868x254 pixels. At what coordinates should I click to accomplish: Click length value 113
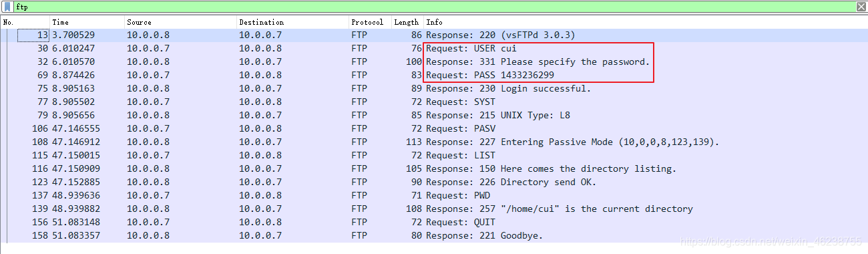414,142
